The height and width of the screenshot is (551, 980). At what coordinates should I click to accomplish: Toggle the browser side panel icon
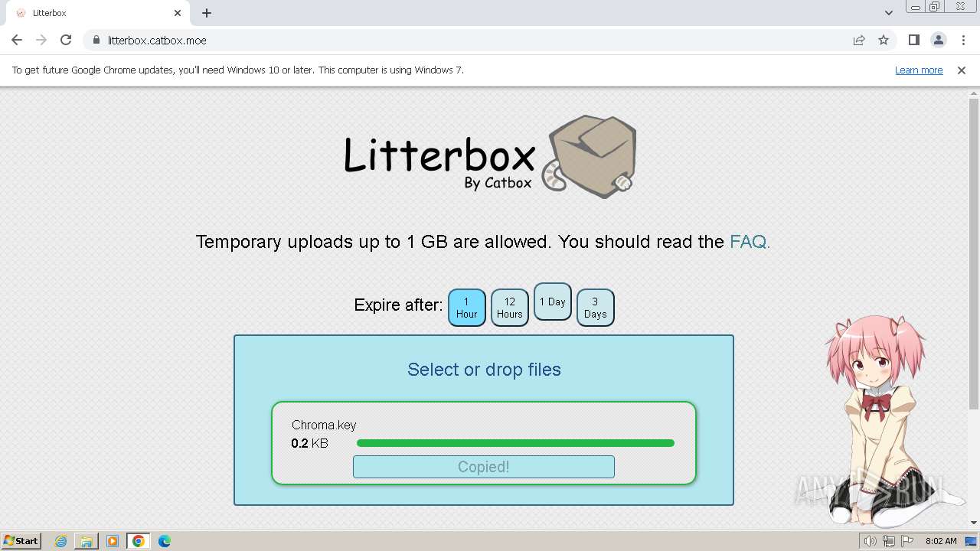coord(913,40)
